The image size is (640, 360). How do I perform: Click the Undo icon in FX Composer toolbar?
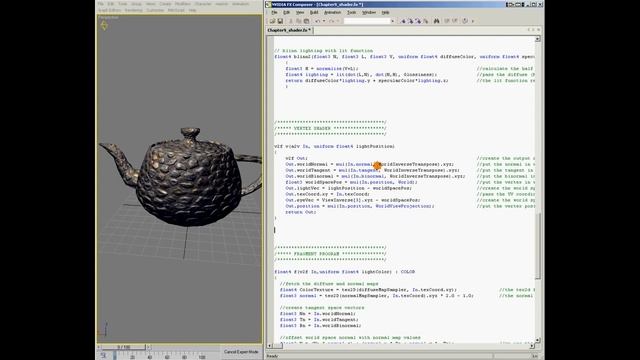(318, 21)
